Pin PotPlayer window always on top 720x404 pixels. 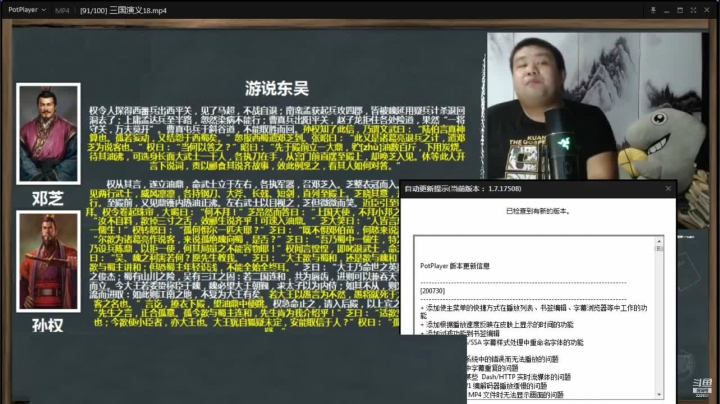click(652, 10)
